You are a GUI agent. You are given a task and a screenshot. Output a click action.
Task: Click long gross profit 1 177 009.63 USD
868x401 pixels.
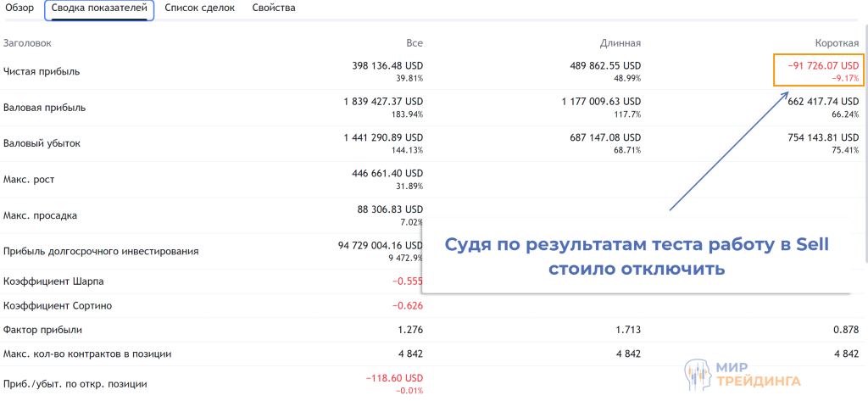[x=601, y=102]
